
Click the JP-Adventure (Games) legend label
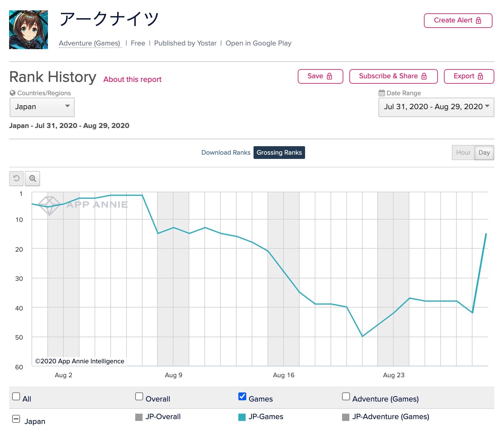391,417
